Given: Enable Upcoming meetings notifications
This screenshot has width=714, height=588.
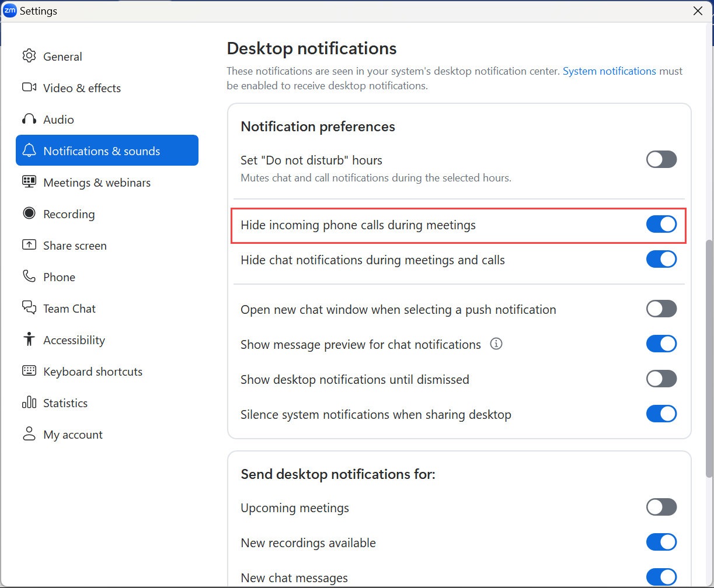Looking at the screenshot, I should [x=661, y=507].
